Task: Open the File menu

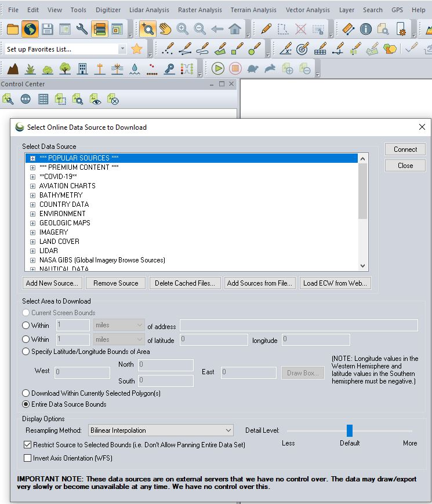Action: point(13,10)
